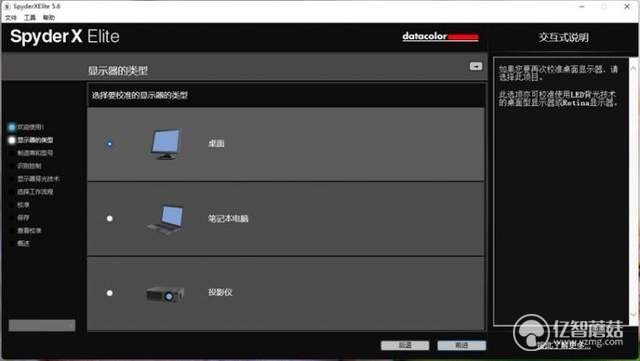Click the grey field at sidebar bottom
The image size is (640, 361).
click(x=42, y=325)
